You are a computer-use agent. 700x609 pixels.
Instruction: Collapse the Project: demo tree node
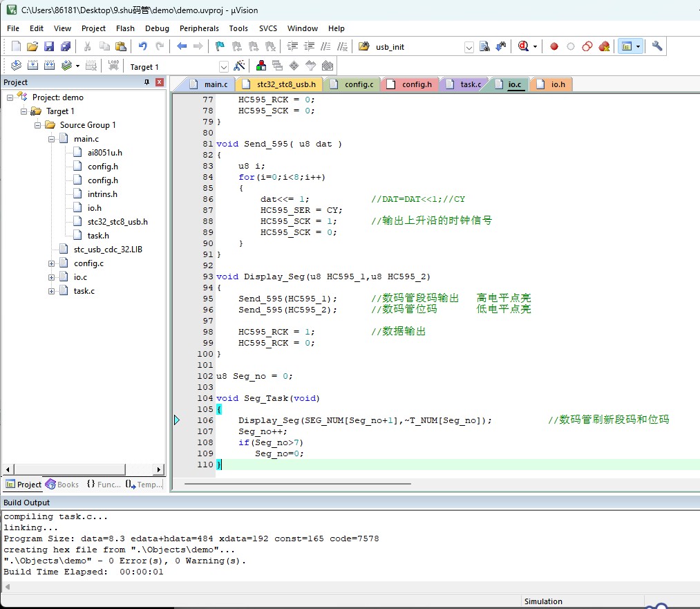(10, 97)
